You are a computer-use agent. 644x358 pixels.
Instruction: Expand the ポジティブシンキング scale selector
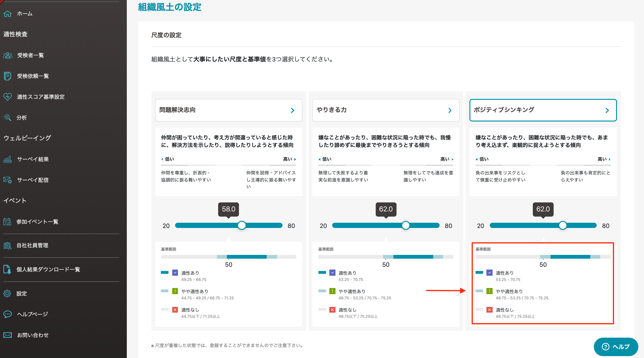pyautogui.click(x=543, y=110)
